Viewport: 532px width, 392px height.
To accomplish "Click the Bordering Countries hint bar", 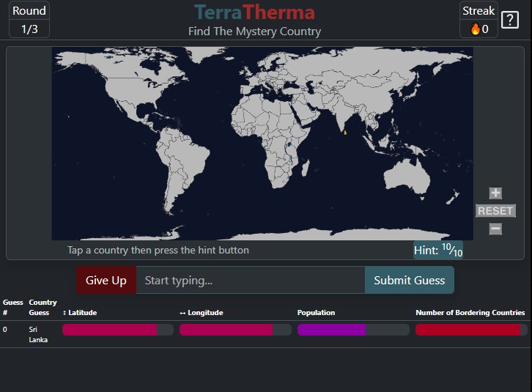I will coord(471,330).
